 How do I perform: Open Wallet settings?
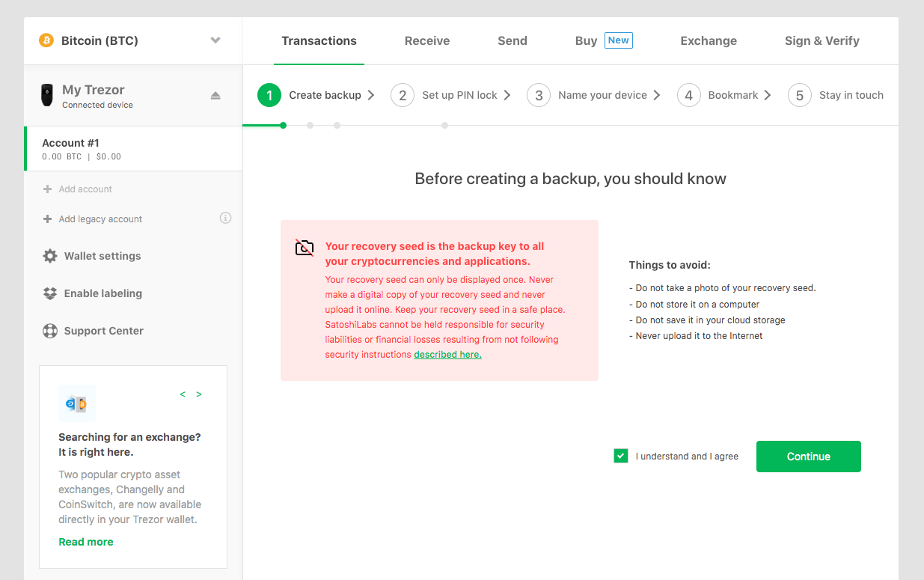103,256
